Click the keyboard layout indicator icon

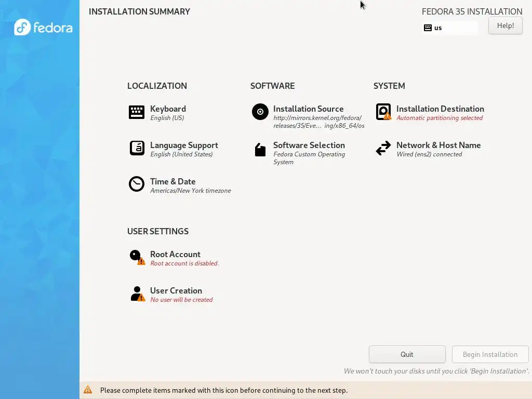pos(428,28)
